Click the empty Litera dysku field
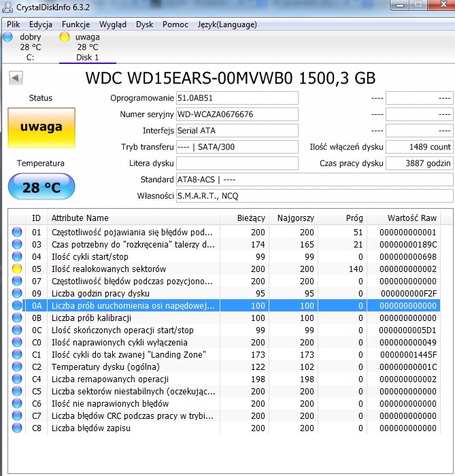 click(237, 163)
